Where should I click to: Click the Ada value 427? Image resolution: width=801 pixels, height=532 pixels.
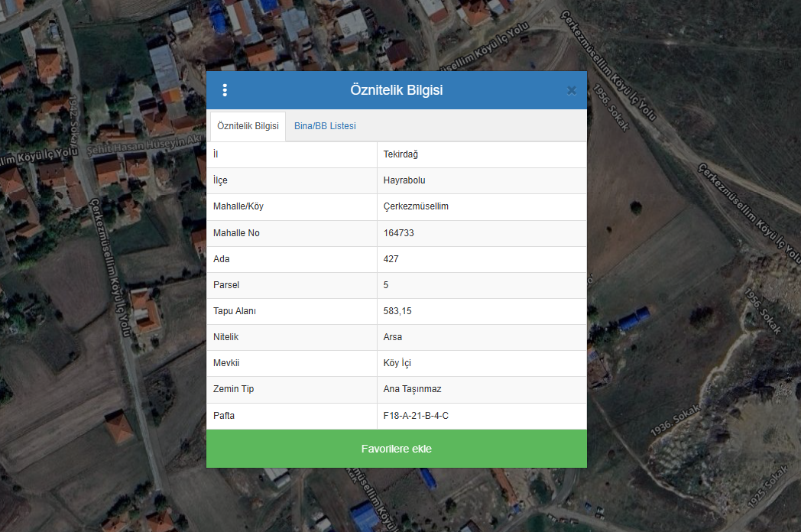click(x=391, y=259)
